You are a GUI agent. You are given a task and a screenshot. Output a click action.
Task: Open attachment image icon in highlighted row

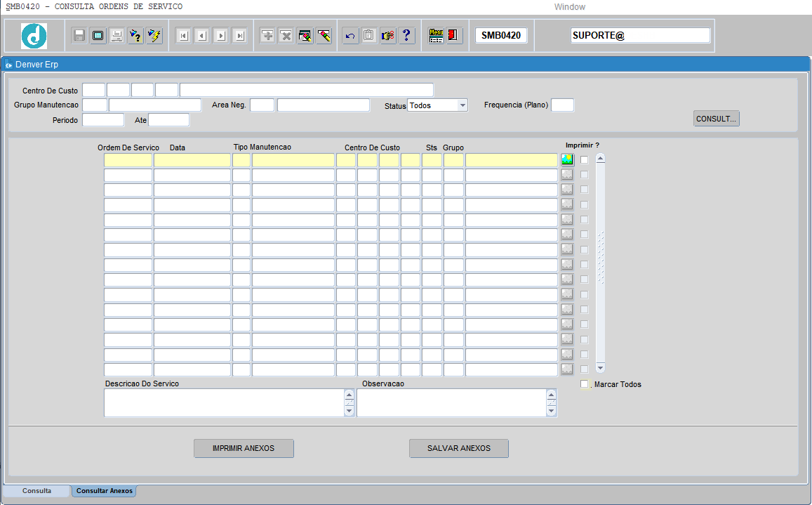coord(567,159)
